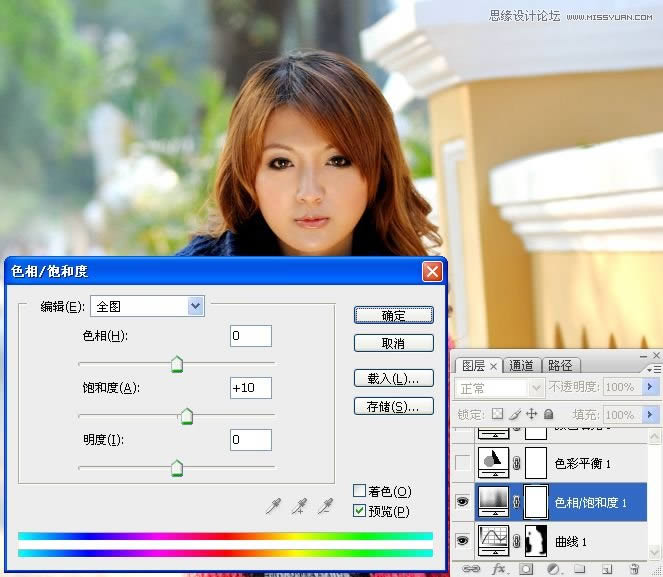Screen dimensions: 663x577
Task: Uncheck the 预览 (Preview) checkbox
Action: click(x=360, y=511)
